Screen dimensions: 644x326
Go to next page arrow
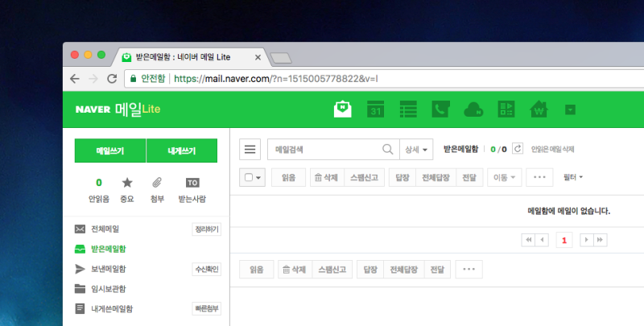coord(587,240)
